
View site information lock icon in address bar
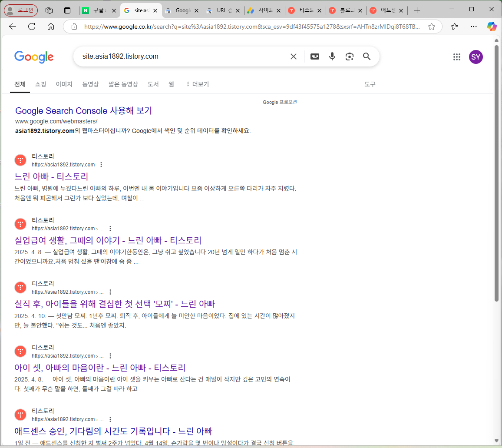point(74,27)
